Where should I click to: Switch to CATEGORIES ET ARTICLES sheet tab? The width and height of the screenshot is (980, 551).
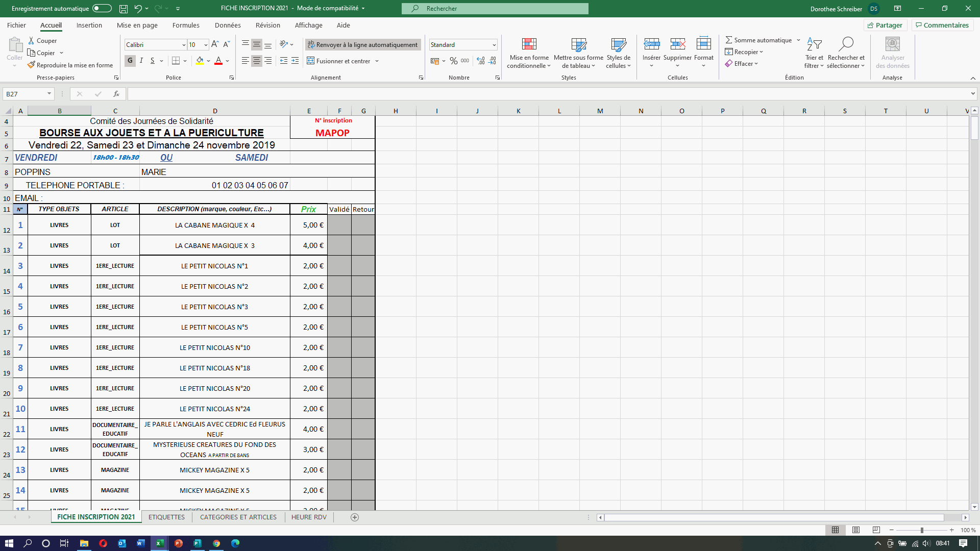(x=238, y=517)
